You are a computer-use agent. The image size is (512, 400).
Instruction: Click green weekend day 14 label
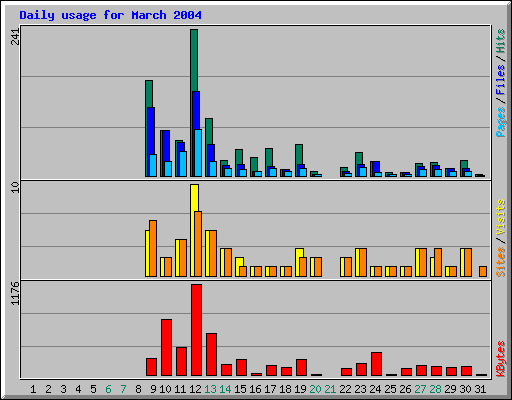(x=225, y=389)
